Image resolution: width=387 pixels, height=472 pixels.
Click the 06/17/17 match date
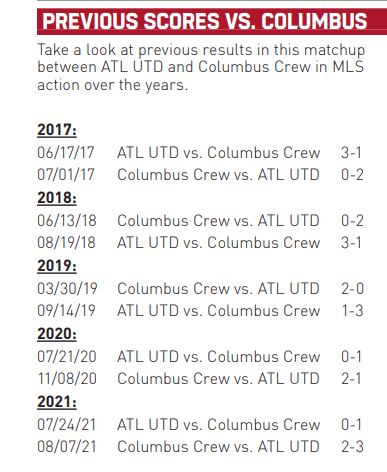(x=66, y=153)
